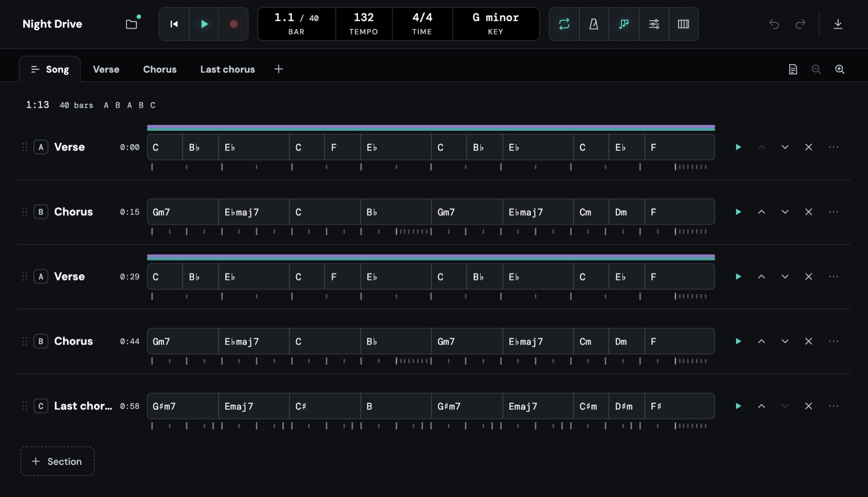Viewport: 868px width, 497px height.
Task: Zoom in the chord timeline
Action: click(840, 69)
